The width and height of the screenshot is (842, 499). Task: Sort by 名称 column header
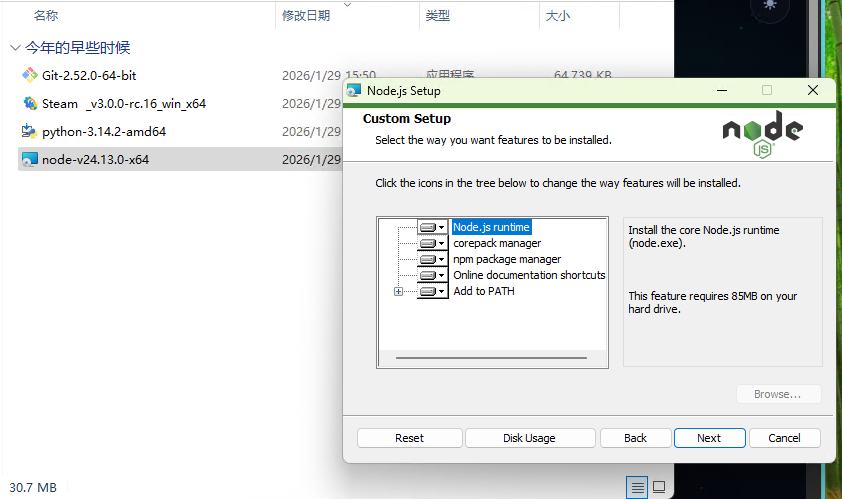[46, 16]
